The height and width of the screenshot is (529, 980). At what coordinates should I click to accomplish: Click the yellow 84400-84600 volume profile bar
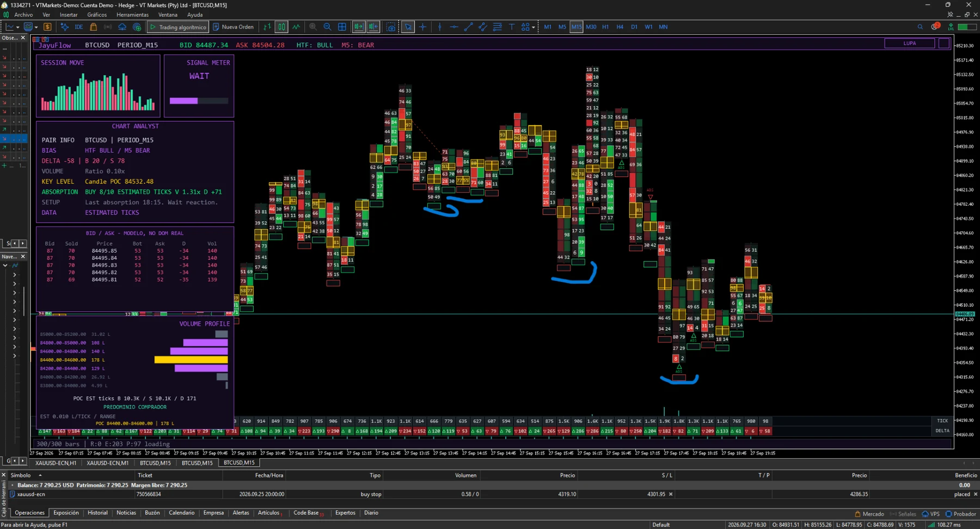[x=191, y=360]
